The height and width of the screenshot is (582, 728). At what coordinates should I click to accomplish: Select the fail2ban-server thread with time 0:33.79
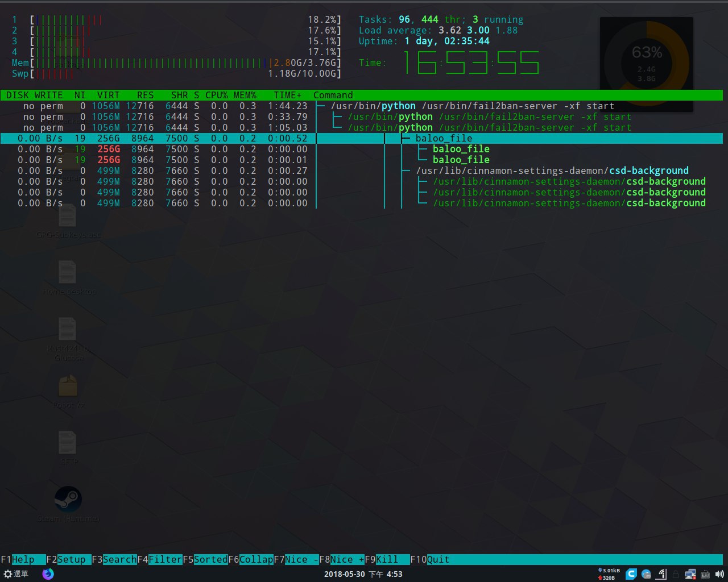(362, 117)
